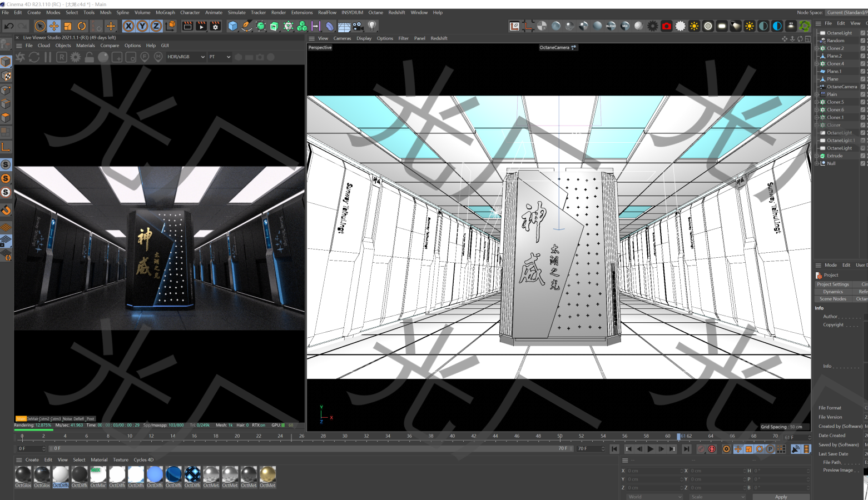The width and height of the screenshot is (868, 500).
Task: Add an Octane daylight using the sun icon
Action: pos(695,26)
